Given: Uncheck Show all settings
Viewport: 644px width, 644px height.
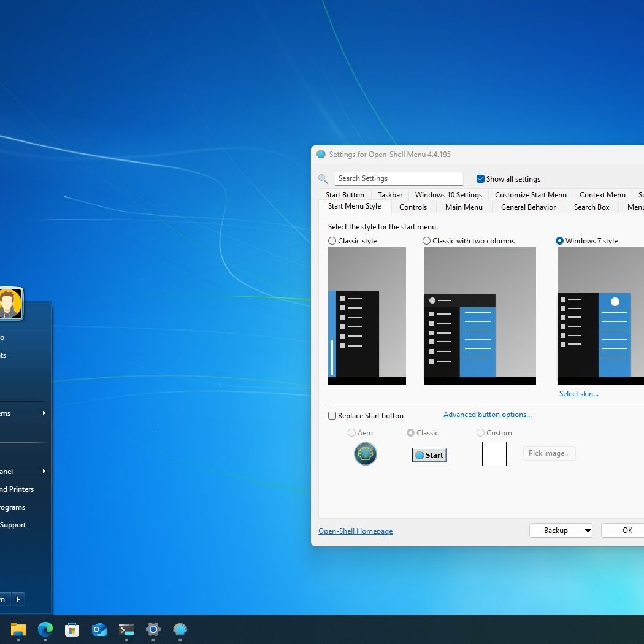Looking at the screenshot, I should [x=480, y=179].
